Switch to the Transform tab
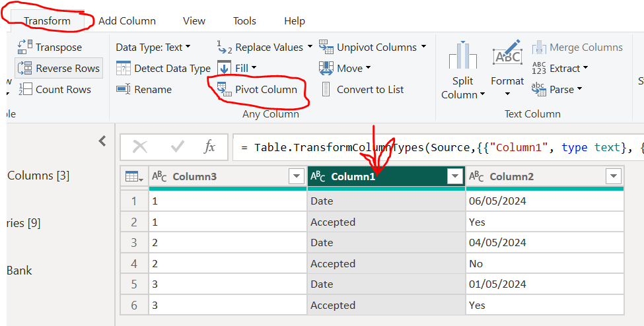The image size is (644, 326). click(x=47, y=21)
